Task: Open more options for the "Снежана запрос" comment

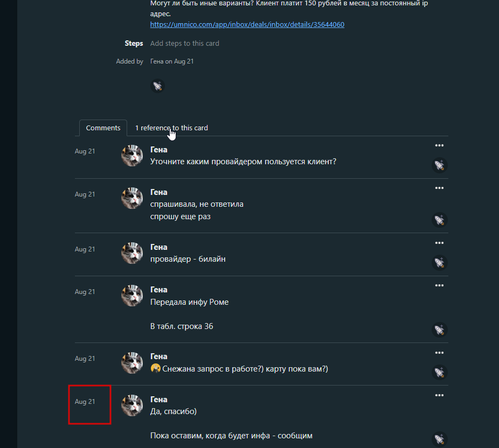Action: point(439,352)
